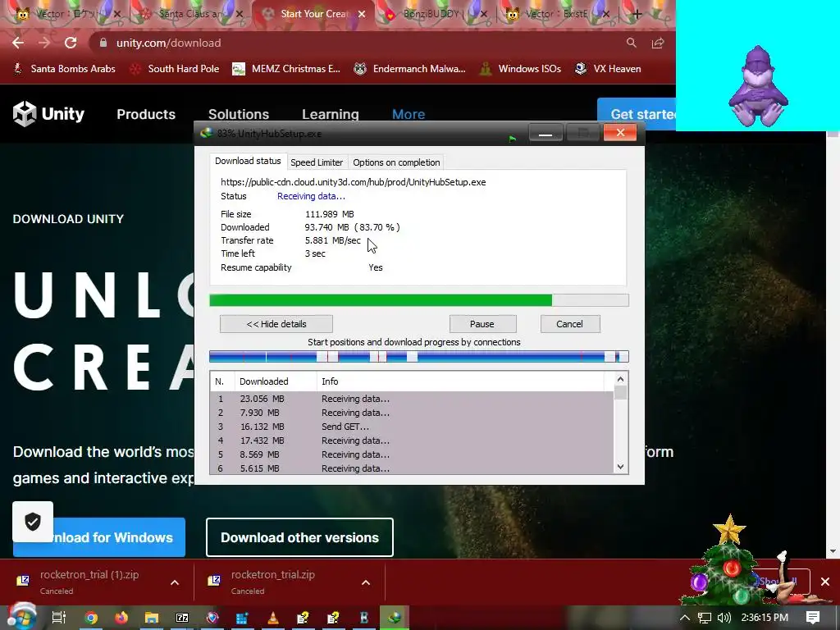Open File Explorer from the taskbar

[x=152, y=618]
